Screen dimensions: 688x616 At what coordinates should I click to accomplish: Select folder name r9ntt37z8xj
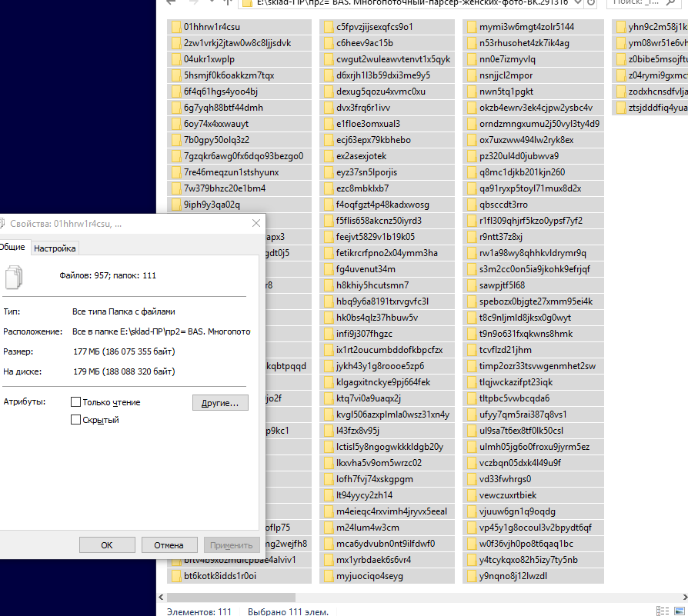pyautogui.click(x=501, y=237)
